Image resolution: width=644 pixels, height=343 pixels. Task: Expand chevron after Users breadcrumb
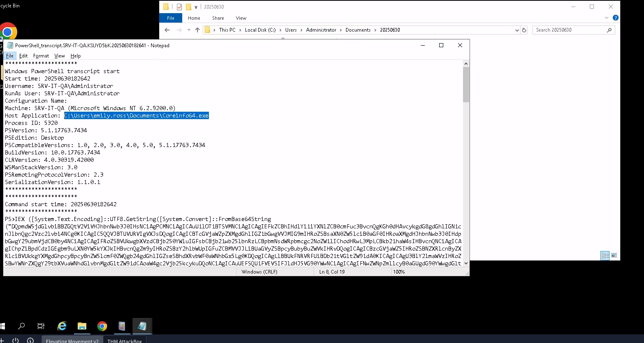[x=302, y=30]
